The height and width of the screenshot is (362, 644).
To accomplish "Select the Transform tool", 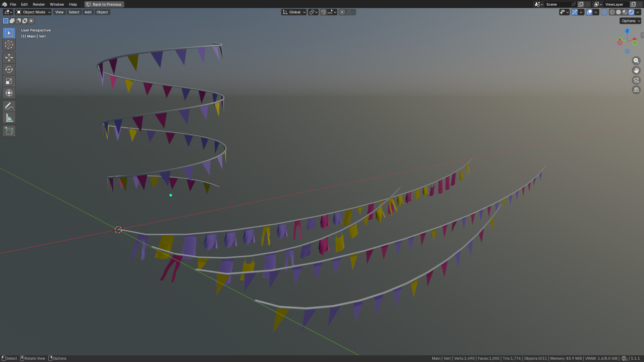I will 9,93.
